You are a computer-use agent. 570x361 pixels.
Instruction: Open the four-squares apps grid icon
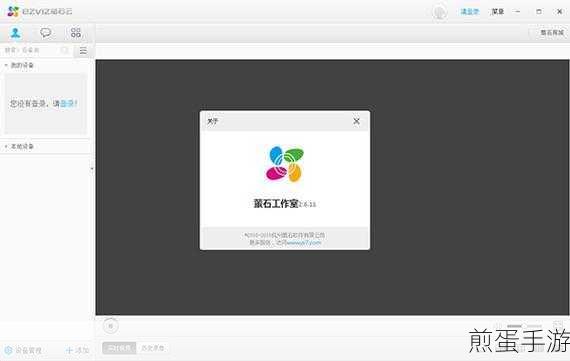(76, 33)
